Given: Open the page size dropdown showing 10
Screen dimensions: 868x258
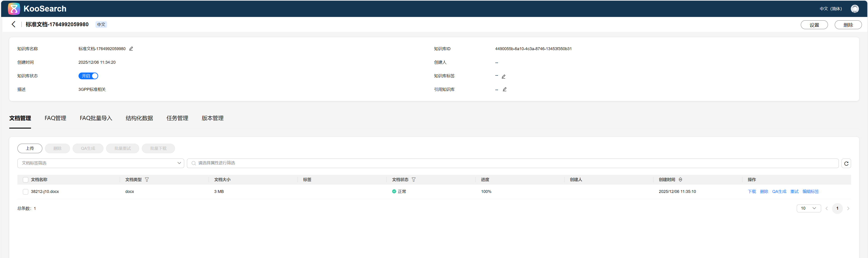Looking at the screenshot, I should pos(808,208).
